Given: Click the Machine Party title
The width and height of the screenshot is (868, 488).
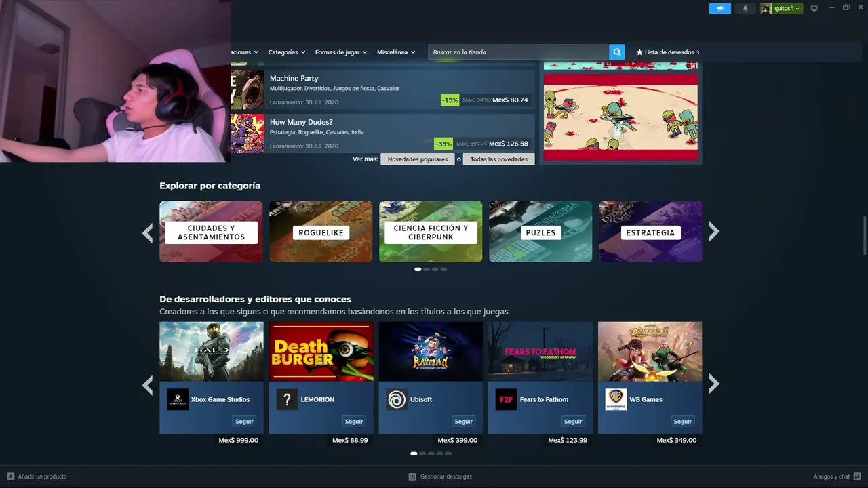Looking at the screenshot, I should [294, 79].
